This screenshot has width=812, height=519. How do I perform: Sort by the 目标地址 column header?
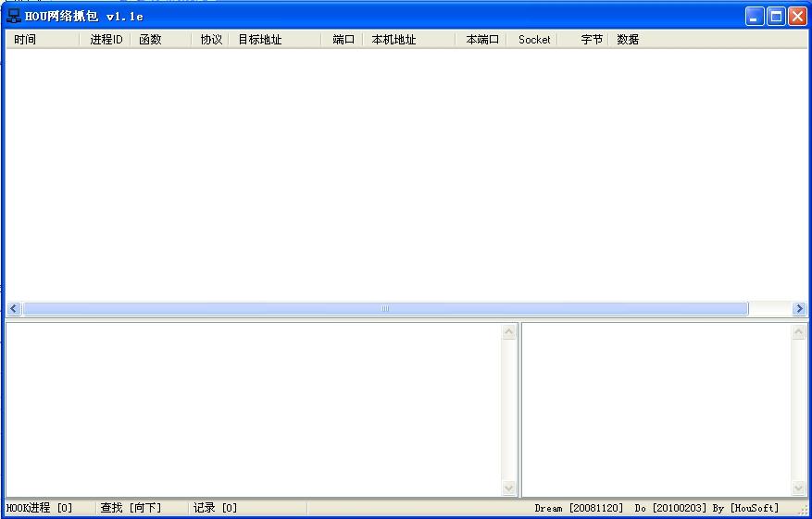(275, 40)
